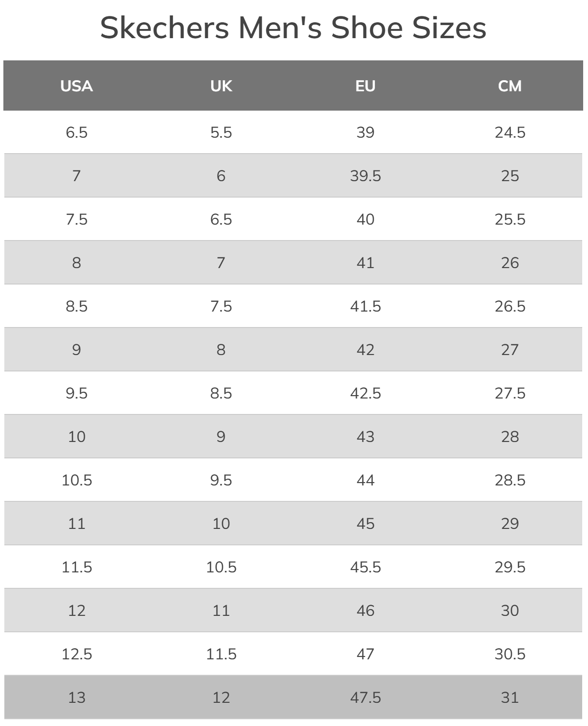Screen dimensions: 588x726
Task: Select UK size 10 cell
Action: (221, 524)
